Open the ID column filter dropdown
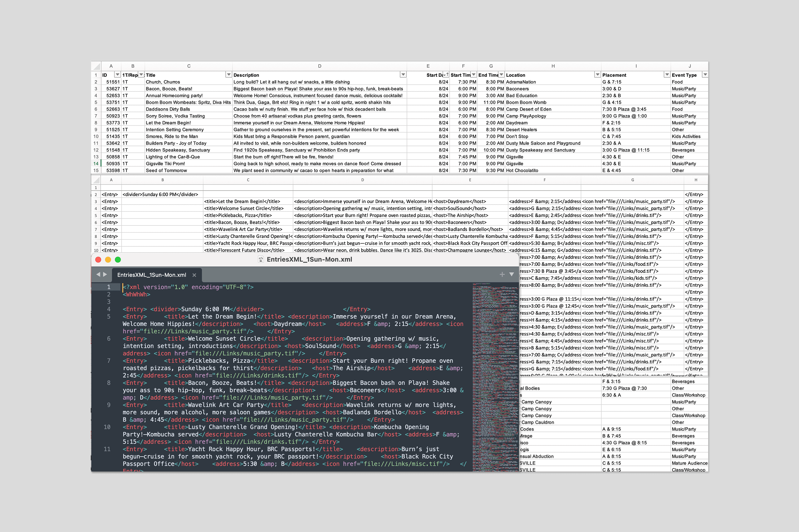The height and width of the screenshot is (532, 799). 117,75
